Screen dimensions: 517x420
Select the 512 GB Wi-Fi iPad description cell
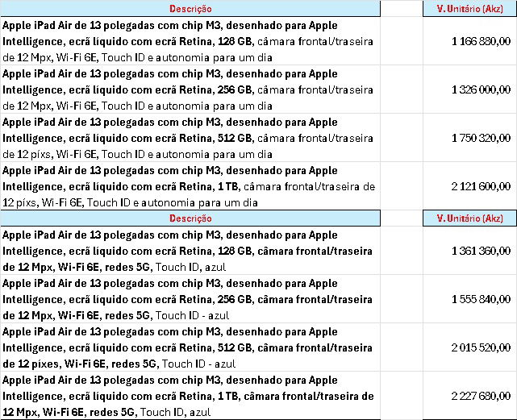(190, 138)
